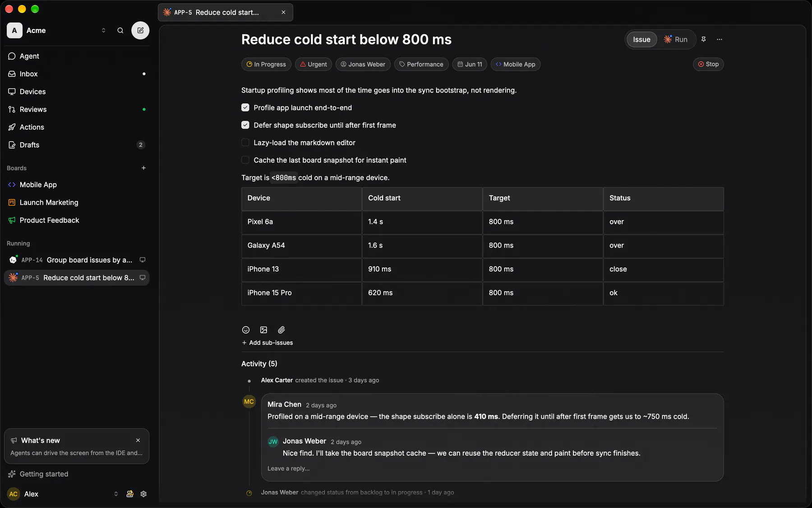This screenshot has width=812, height=508.
Task: Open Agent in the sidebar
Action: pyautogui.click(x=77, y=56)
